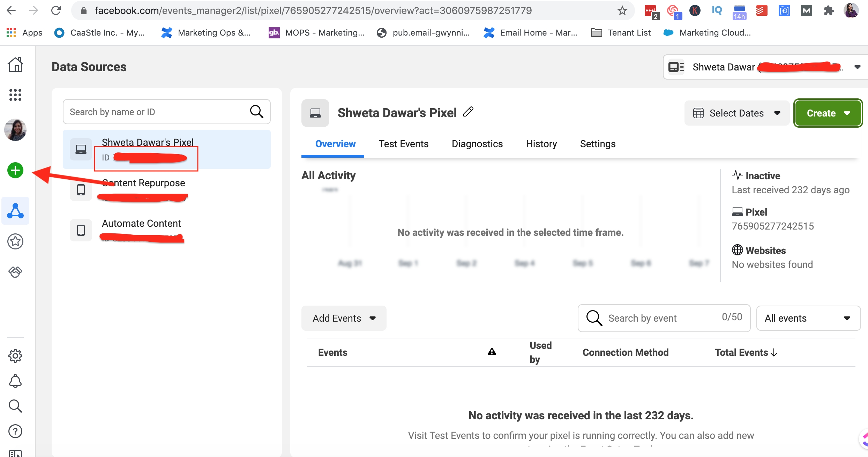The width and height of the screenshot is (868, 457).
Task: Click the browser back arrow
Action: pyautogui.click(x=11, y=10)
